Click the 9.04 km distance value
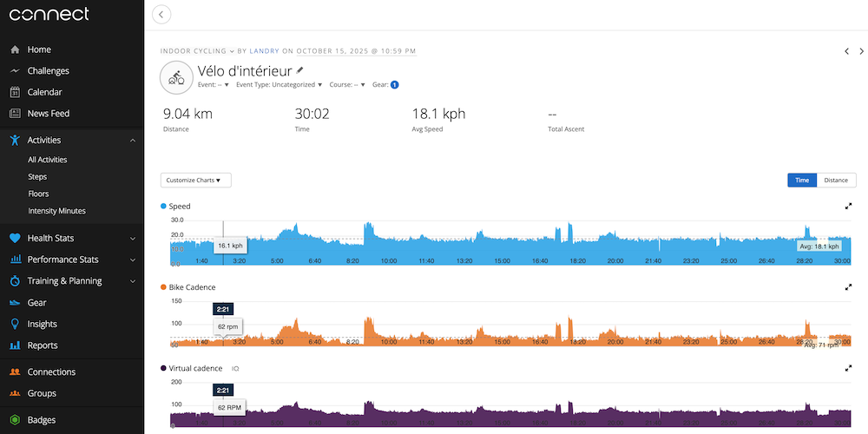Viewport: 868px width, 434px height. coord(187,115)
